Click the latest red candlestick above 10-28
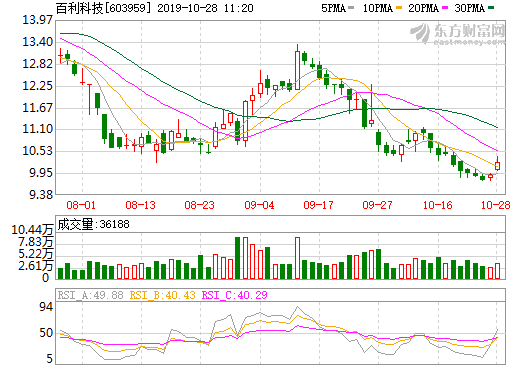520x365 pixels. click(497, 165)
